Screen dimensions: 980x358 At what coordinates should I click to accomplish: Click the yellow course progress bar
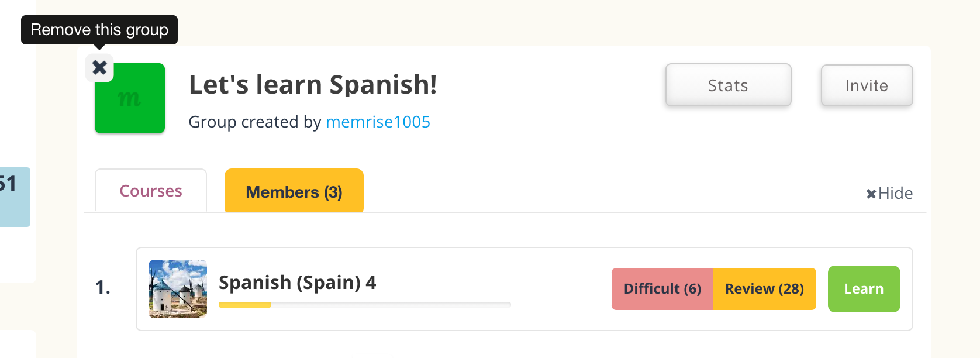pos(245,305)
